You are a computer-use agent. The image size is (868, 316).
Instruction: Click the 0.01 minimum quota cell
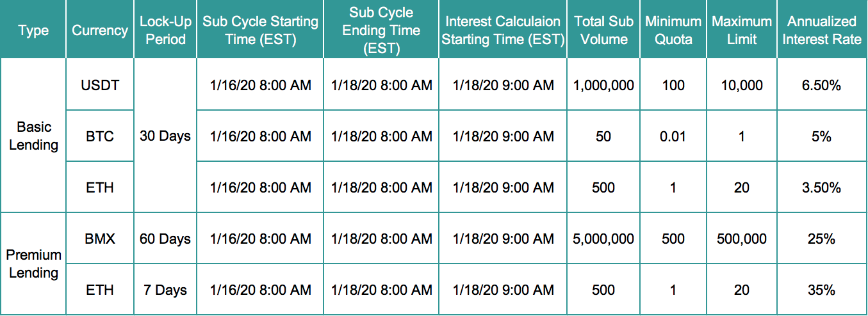click(673, 136)
